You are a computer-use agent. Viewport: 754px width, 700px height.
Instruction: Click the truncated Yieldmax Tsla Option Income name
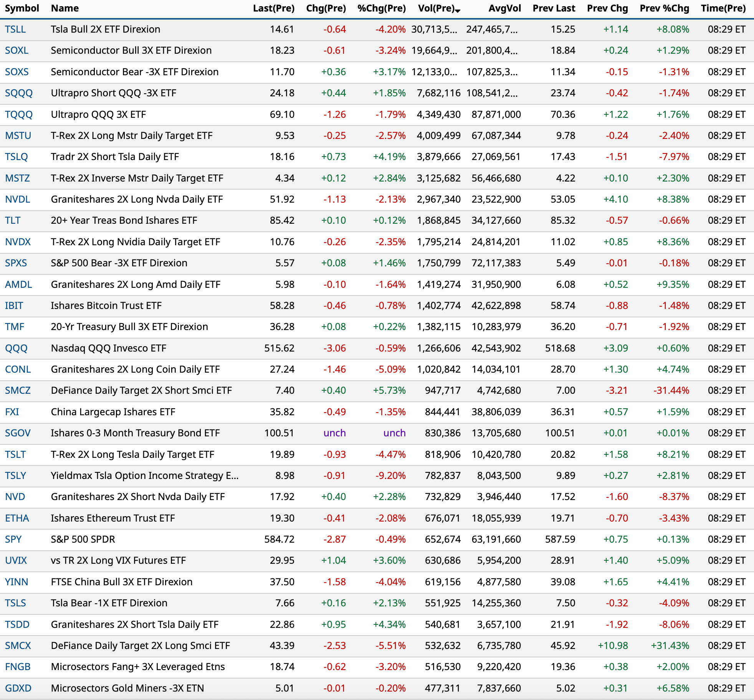click(144, 476)
